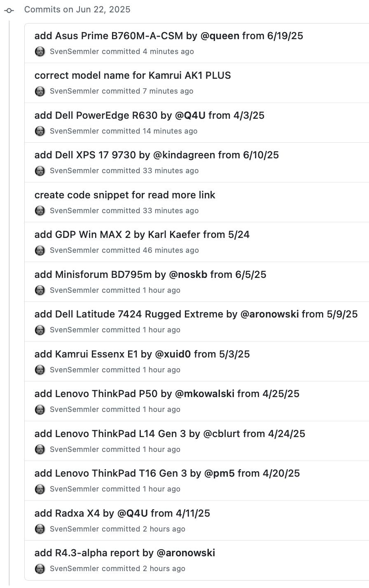This screenshot has width=369, height=588.
Task: Open @mkowalski mention in ThinkPad P50 commit
Action: [205, 394]
